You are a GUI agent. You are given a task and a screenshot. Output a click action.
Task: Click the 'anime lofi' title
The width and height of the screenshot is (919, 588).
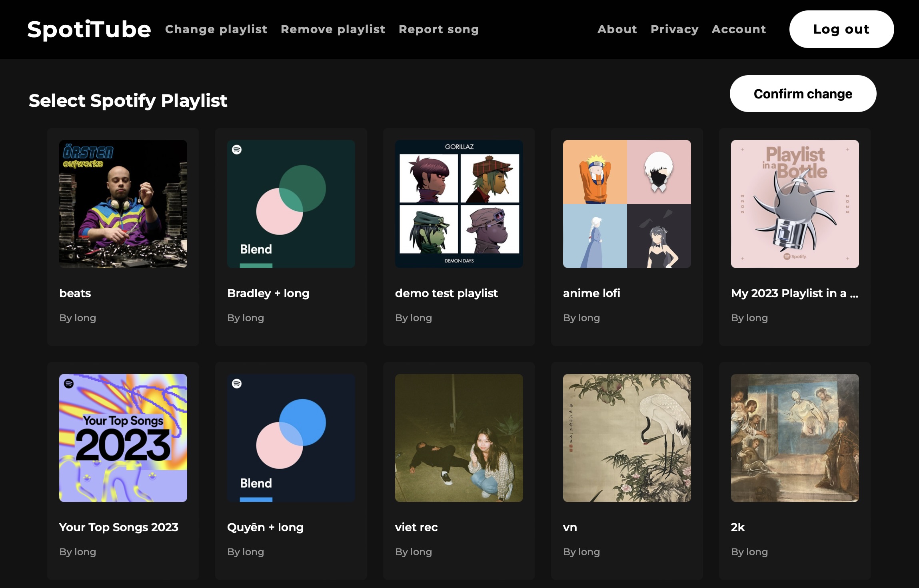click(591, 293)
